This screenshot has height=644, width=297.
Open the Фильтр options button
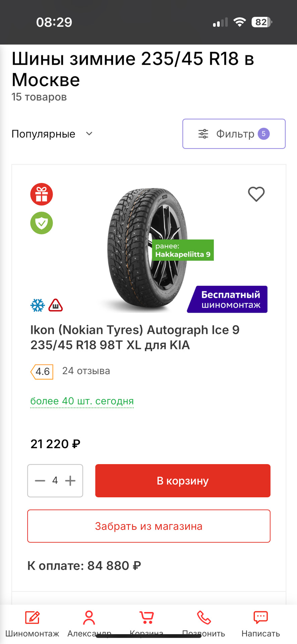pos(234,134)
